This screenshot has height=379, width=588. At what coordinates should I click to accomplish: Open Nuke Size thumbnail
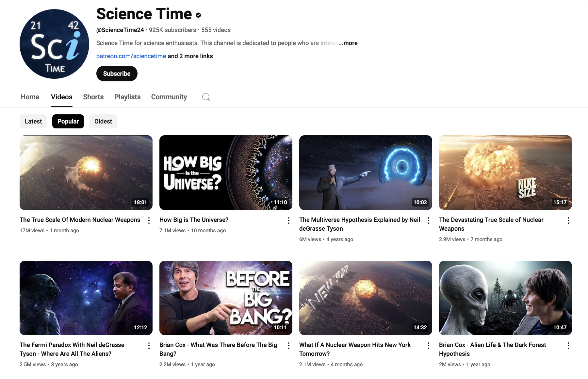point(505,173)
